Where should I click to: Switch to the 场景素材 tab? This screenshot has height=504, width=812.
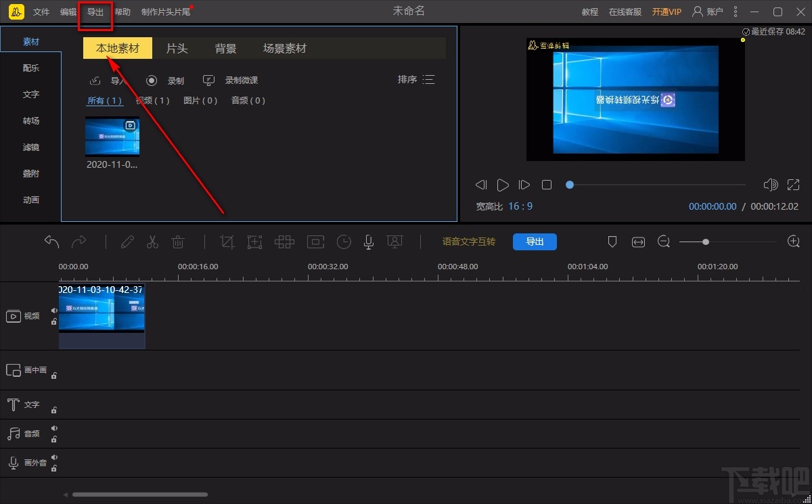point(285,48)
